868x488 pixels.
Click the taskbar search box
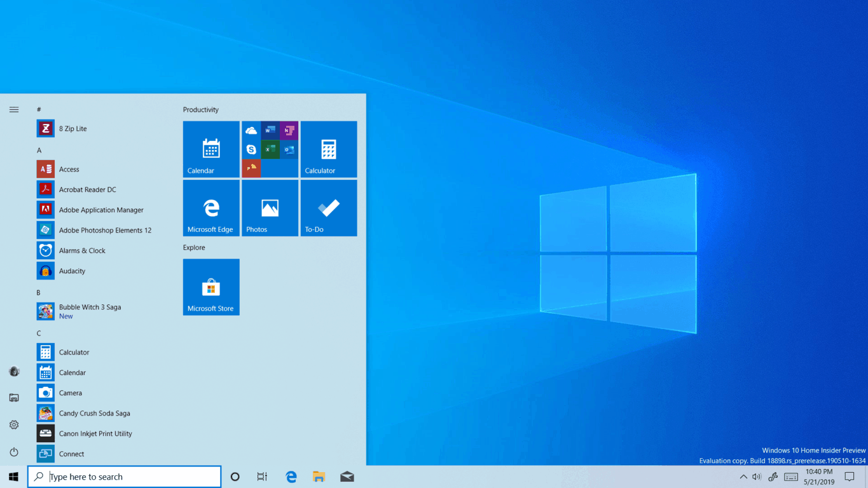point(125,477)
